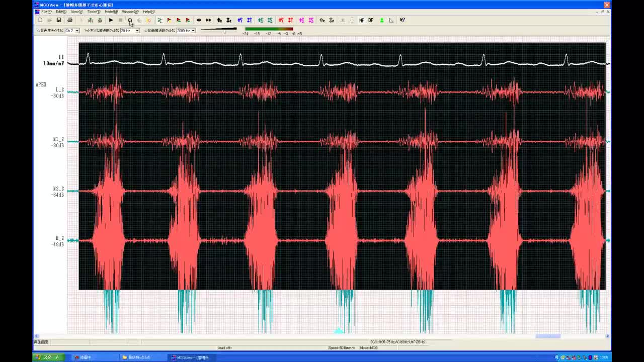644x362 pixels.
Task: Open the heart sound channel Ch 2 dropdown
Action: [77, 31]
